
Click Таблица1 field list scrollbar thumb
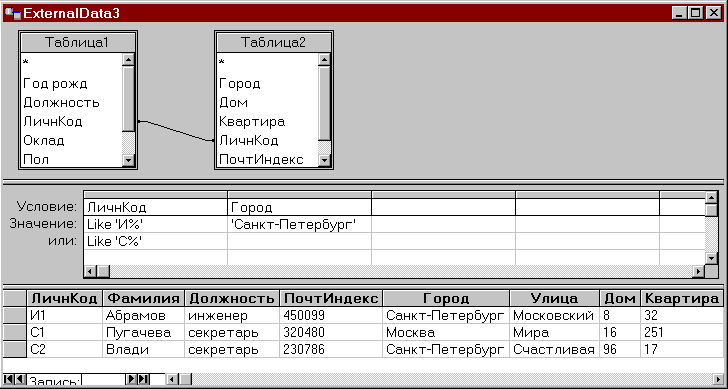129,98
